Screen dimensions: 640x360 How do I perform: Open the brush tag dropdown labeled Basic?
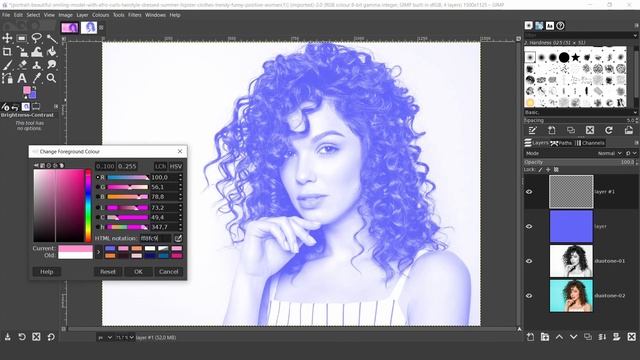coord(581,112)
